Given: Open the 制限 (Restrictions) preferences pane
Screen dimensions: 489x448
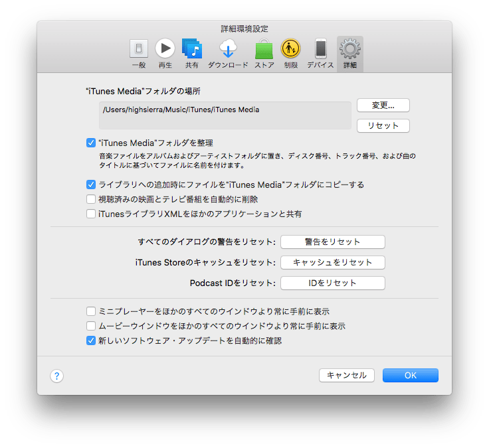Looking at the screenshot, I should click(290, 53).
